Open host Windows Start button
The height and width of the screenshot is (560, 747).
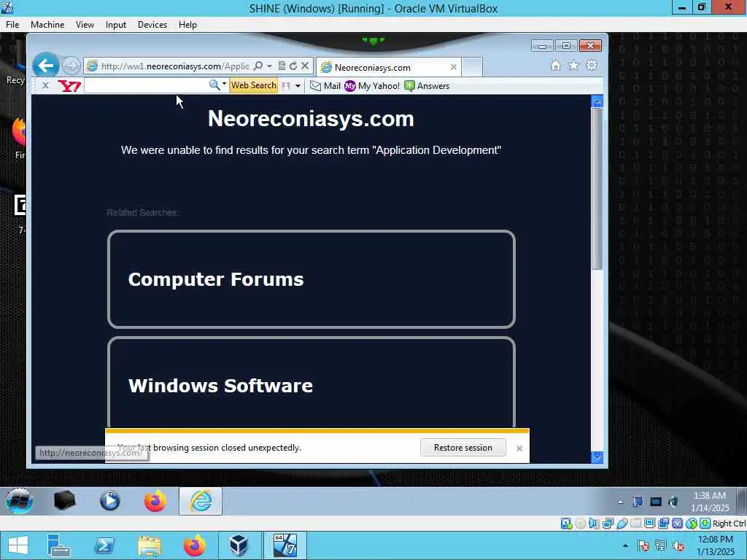[18, 545]
